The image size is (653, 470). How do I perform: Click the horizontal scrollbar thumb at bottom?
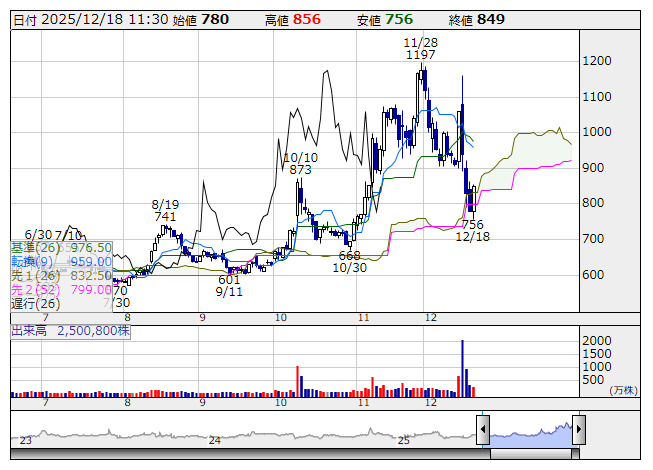point(531,454)
